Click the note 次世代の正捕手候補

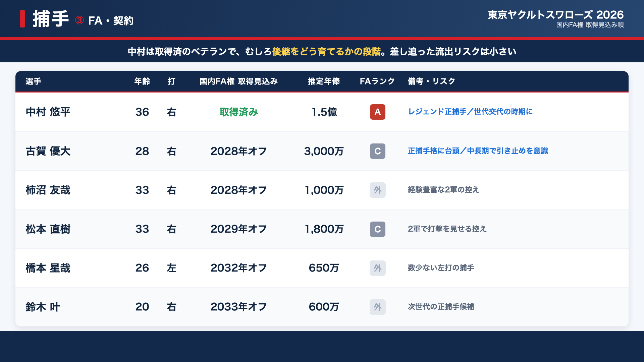(441, 307)
